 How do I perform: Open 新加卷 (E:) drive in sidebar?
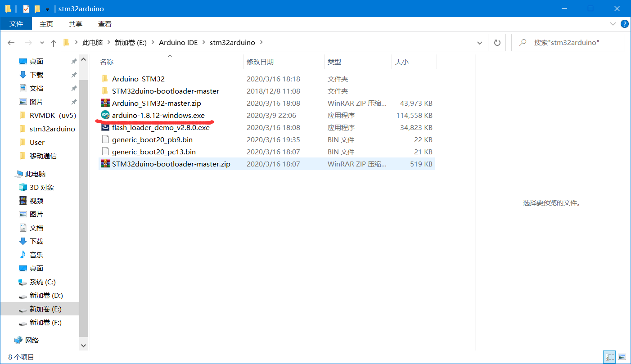tap(45, 309)
